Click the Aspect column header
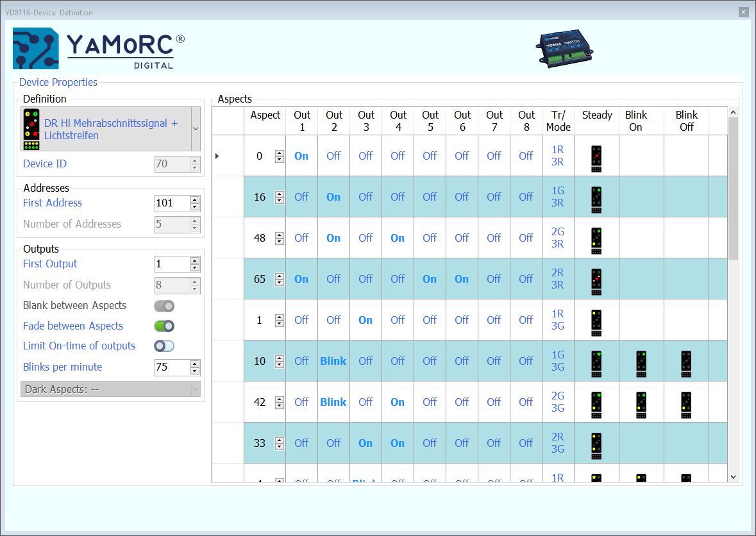The width and height of the screenshot is (756, 536). [265, 121]
